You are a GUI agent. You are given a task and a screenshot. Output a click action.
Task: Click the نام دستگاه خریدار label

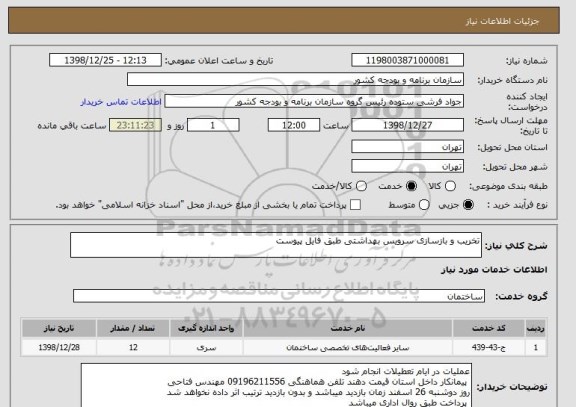[512, 80]
